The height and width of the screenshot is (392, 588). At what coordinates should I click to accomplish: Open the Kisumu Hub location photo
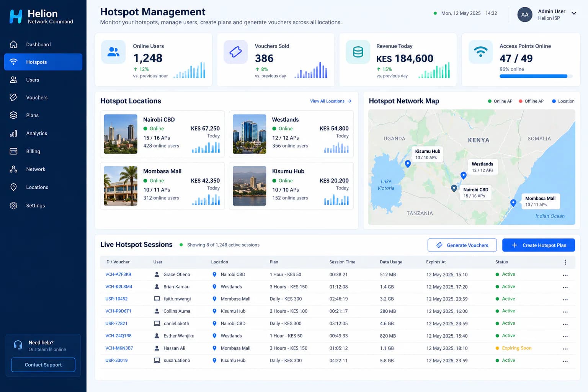click(250, 186)
